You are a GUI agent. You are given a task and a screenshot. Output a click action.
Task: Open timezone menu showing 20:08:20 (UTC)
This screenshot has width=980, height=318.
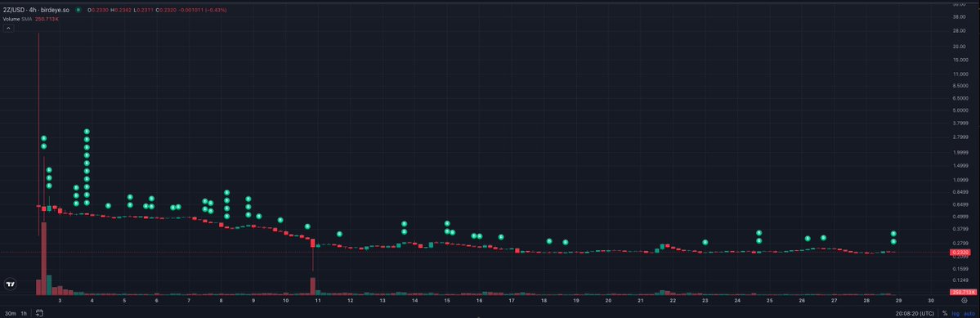(915, 313)
